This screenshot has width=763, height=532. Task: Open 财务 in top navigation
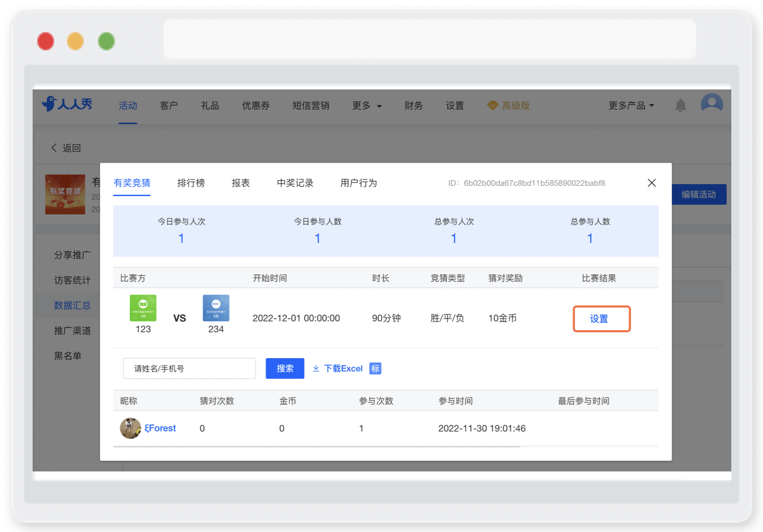414,106
